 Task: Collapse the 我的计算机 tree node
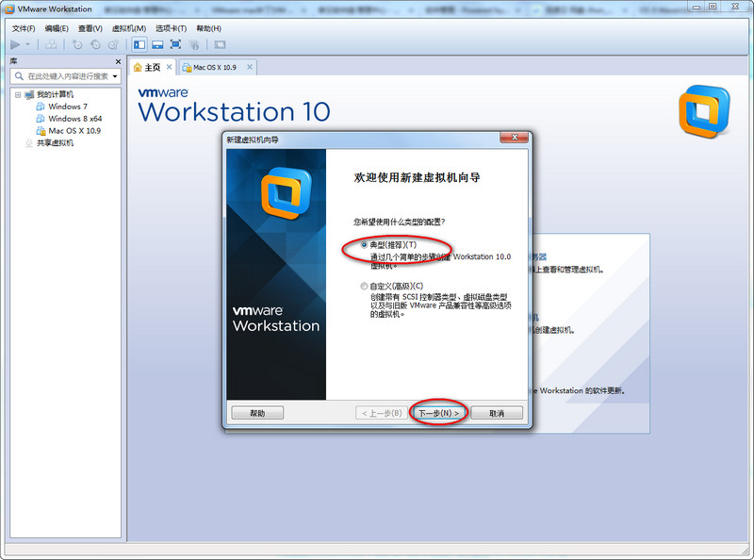click(17, 95)
